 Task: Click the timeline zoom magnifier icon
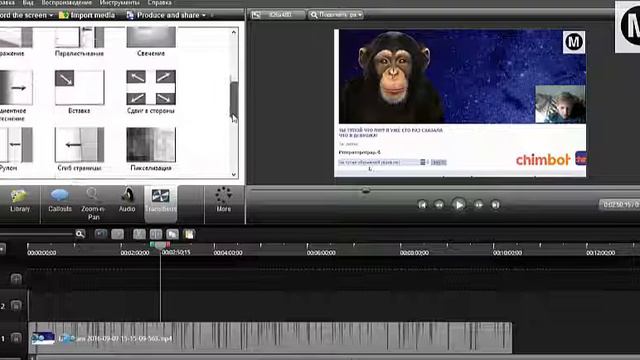point(80,234)
